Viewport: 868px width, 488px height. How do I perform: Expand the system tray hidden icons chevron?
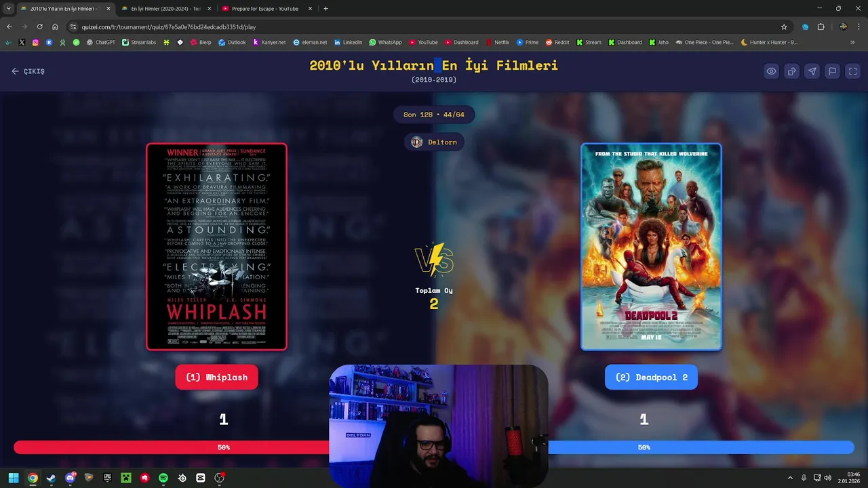point(790,478)
